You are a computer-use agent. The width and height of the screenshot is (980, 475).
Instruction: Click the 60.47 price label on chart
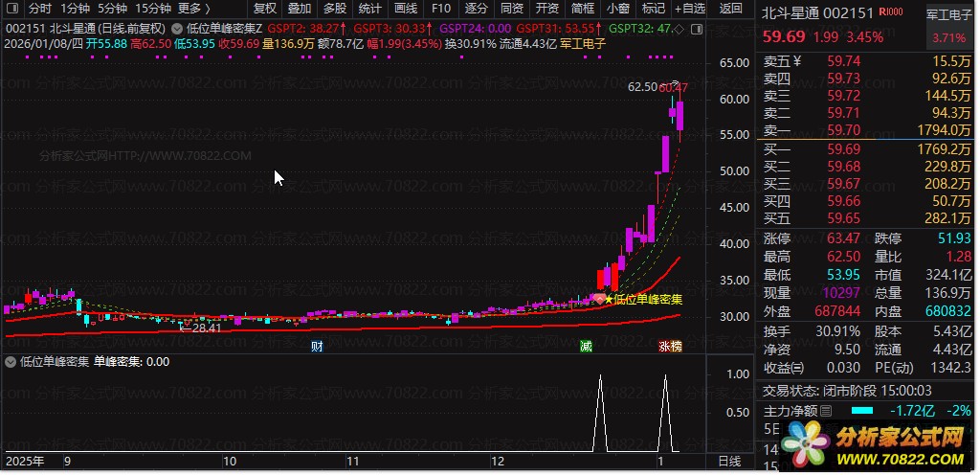(673, 88)
